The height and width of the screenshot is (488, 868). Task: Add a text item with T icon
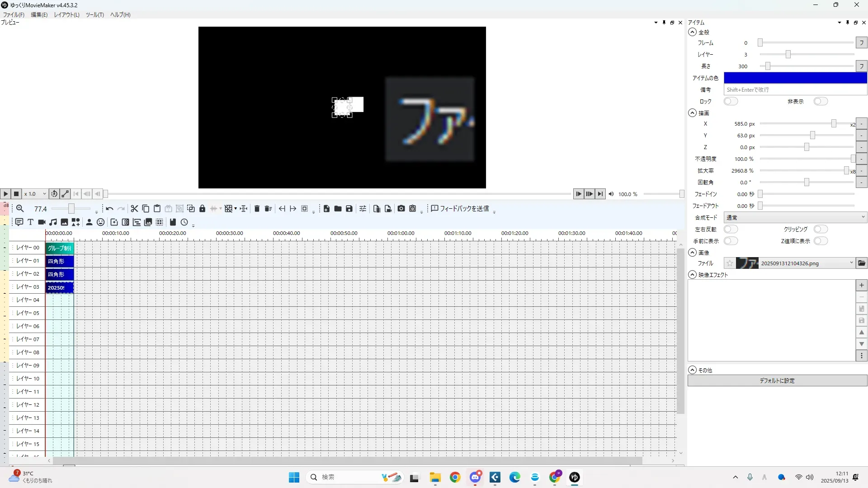[30, 222]
